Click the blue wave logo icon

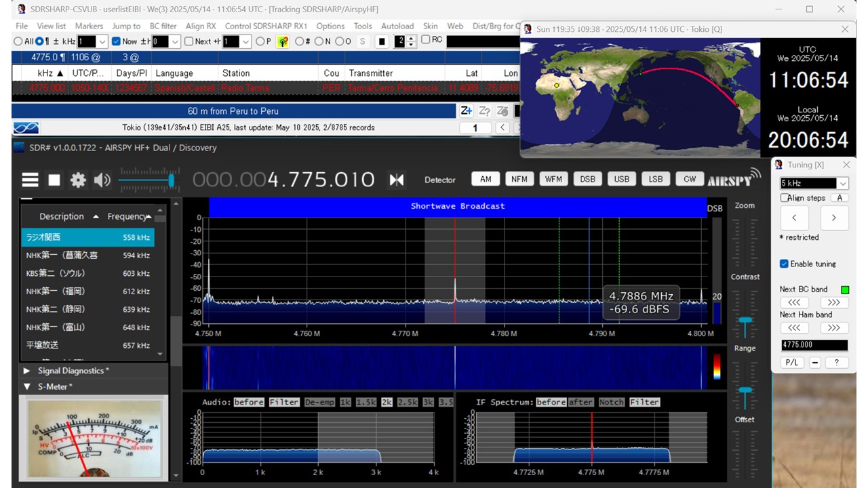click(x=26, y=127)
